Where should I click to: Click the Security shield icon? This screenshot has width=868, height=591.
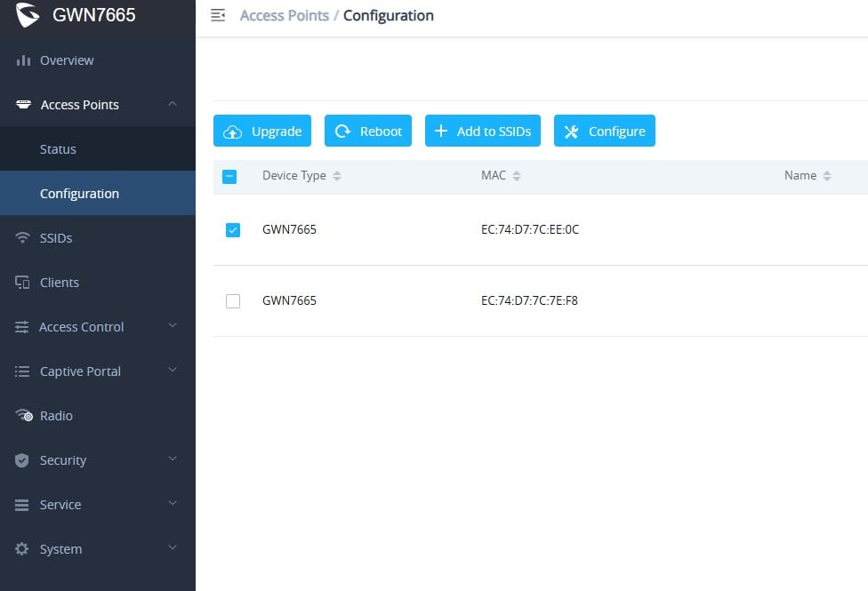[x=23, y=460]
